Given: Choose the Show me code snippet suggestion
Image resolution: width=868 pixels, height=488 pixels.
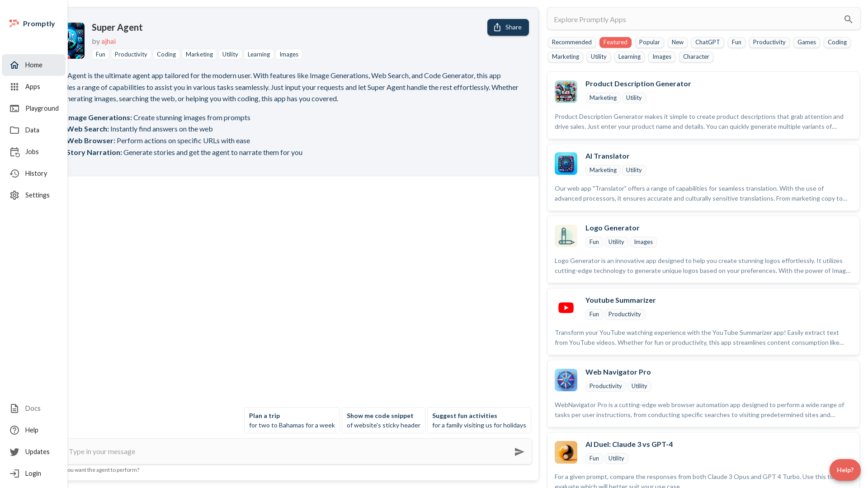Looking at the screenshot, I should tap(383, 420).
